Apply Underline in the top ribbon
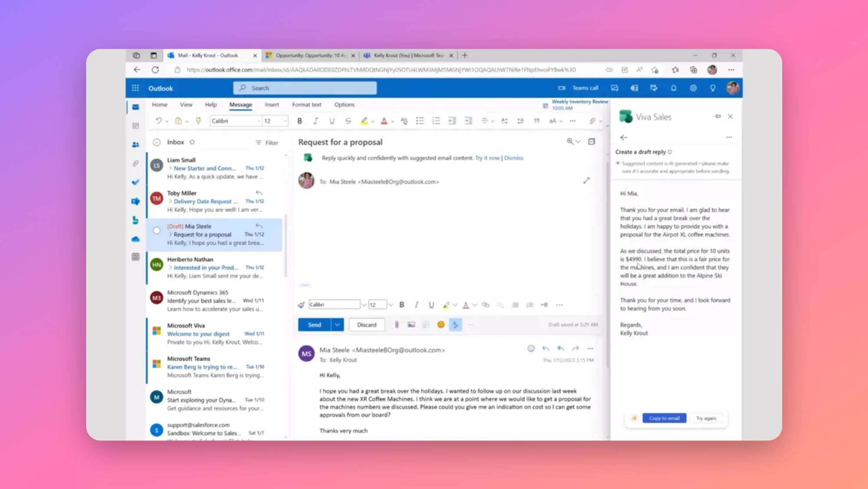 coord(332,121)
